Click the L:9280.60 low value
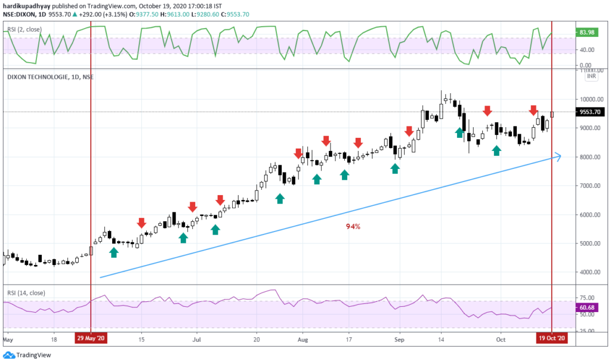Viewport: 611px width, 364px height. click(205, 14)
